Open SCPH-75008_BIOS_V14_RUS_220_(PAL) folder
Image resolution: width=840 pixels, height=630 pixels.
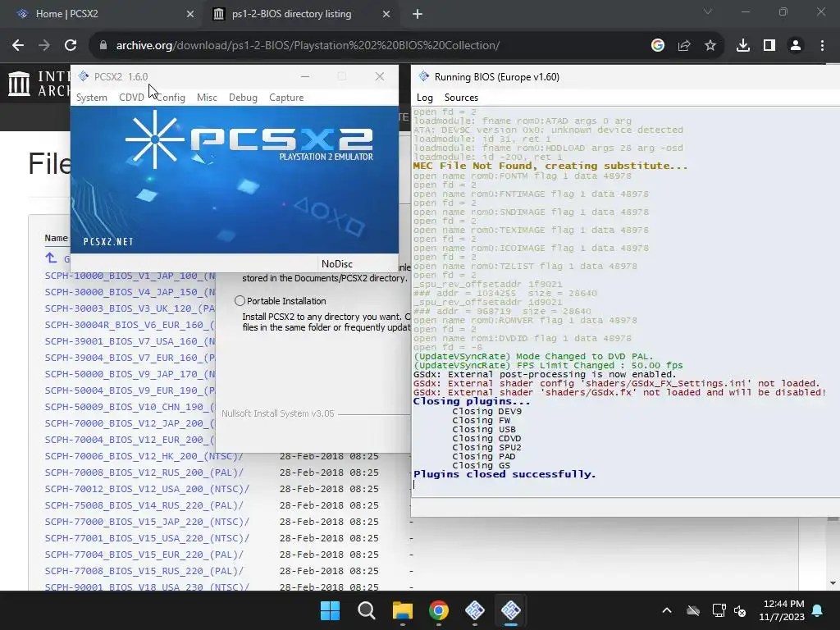(144, 505)
